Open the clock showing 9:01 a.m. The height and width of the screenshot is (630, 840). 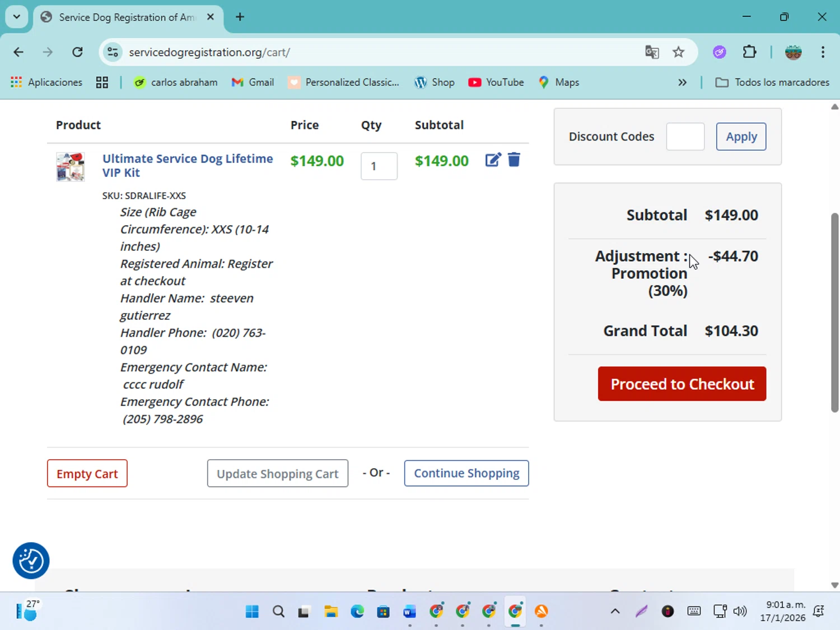pyautogui.click(x=783, y=611)
